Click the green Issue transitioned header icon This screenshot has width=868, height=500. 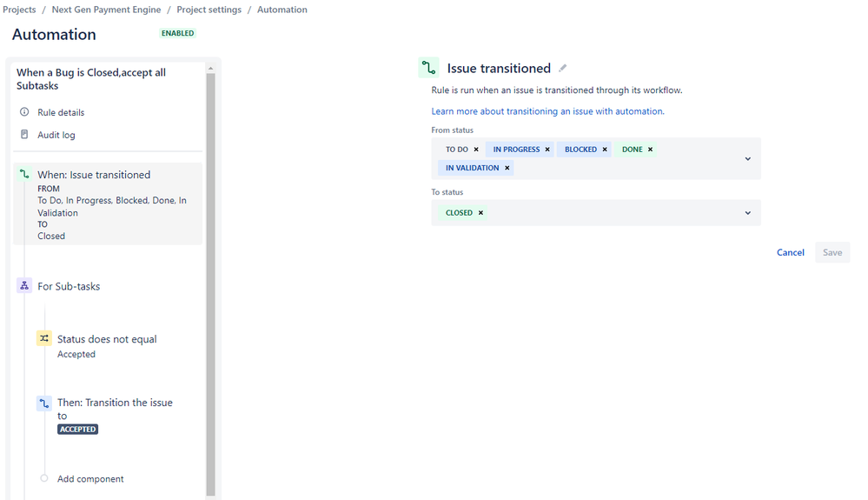[428, 68]
